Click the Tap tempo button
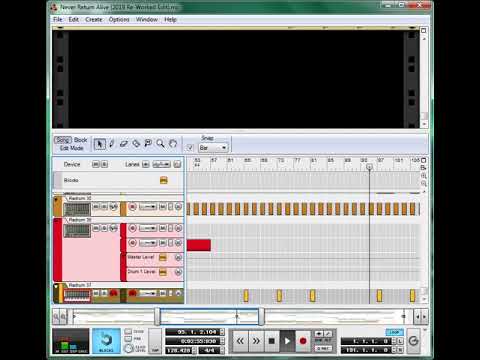 coord(155,341)
